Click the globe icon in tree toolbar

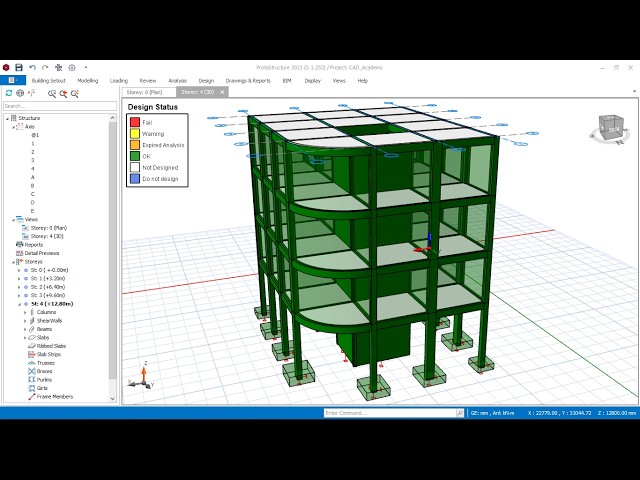click(x=20, y=93)
